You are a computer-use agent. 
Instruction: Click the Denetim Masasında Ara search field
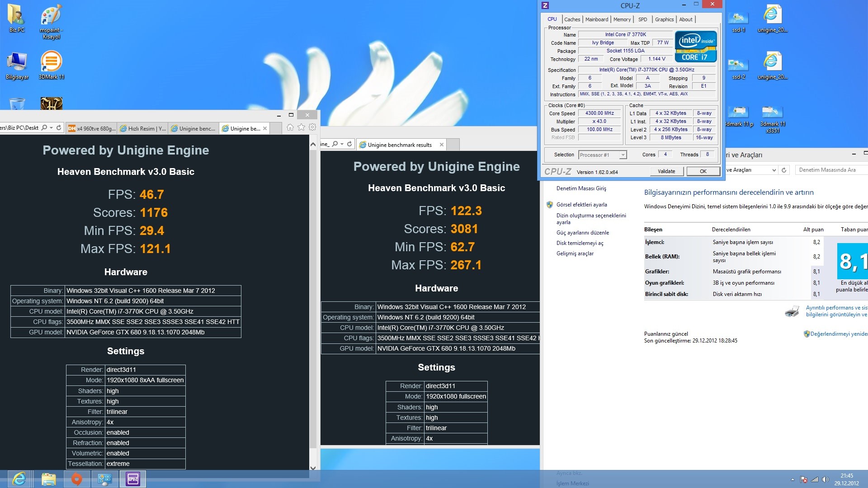point(831,170)
